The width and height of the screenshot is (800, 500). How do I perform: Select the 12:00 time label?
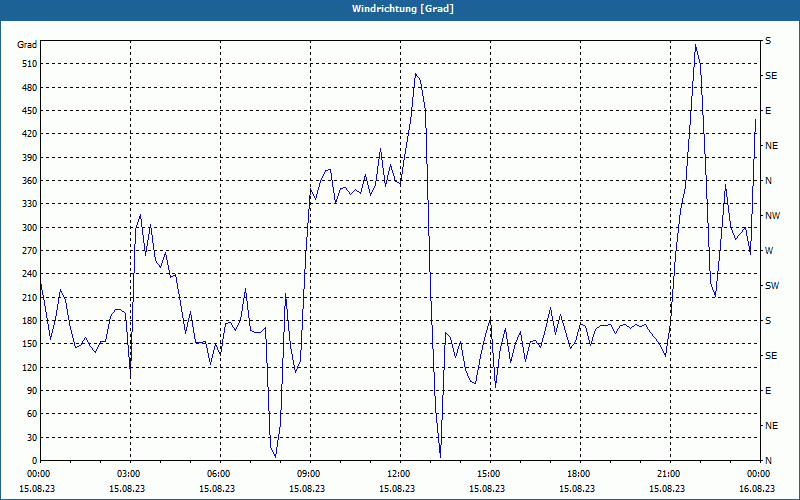pyautogui.click(x=398, y=473)
